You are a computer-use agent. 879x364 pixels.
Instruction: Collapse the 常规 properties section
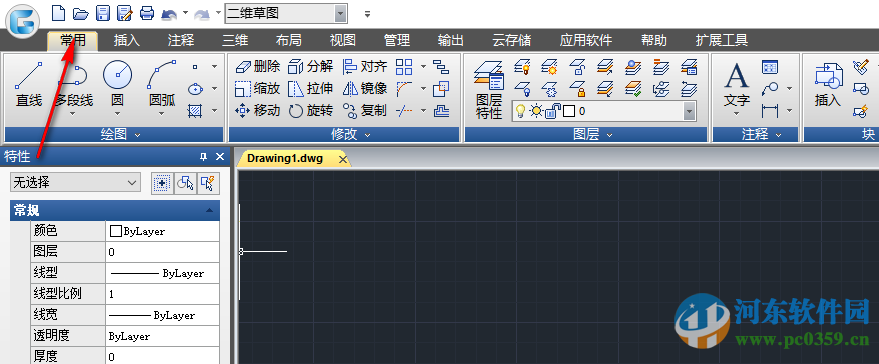pyautogui.click(x=209, y=211)
